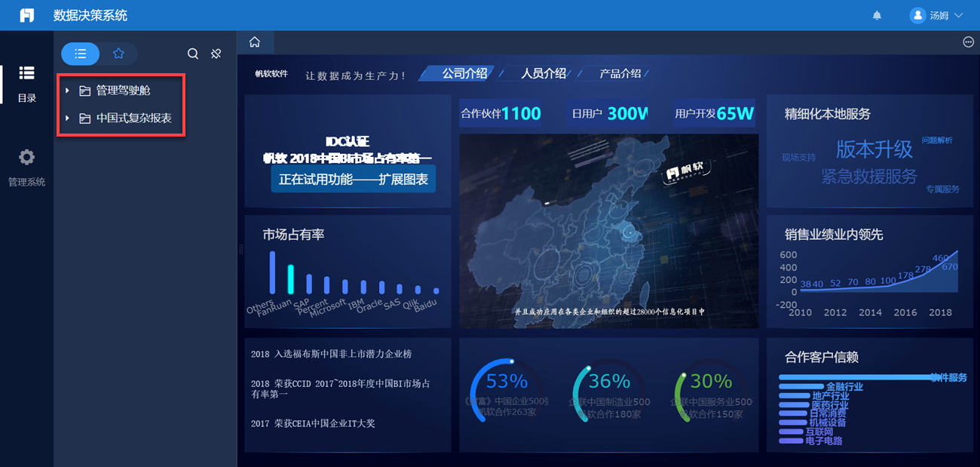Switch to 公司介绍 tab
The height and width of the screenshot is (467, 980).
pos(464,73)
